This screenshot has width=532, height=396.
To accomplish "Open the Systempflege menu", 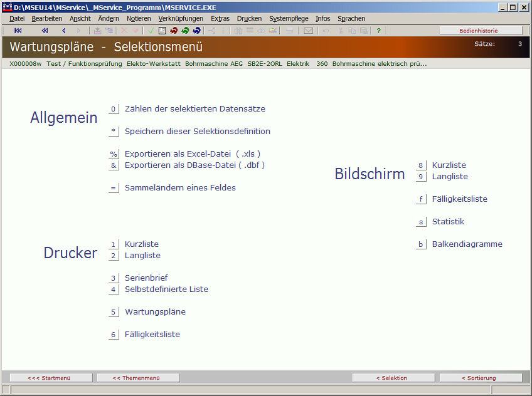I will [288, 19].
